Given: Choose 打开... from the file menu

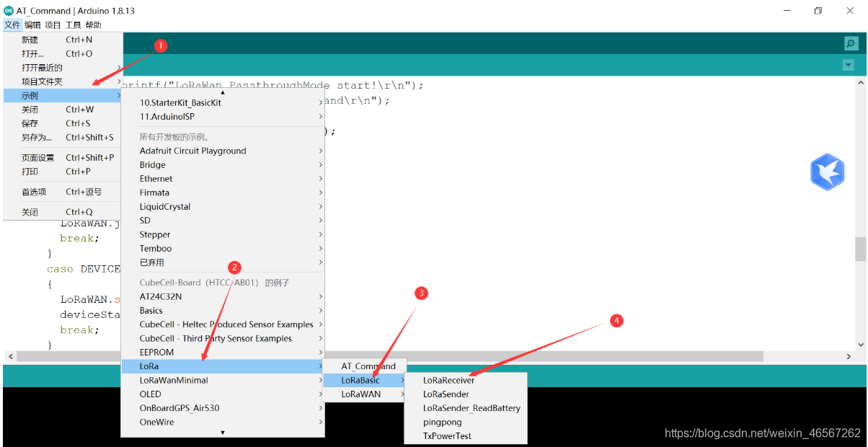Looking at the screenshot, I should (63, 53).
